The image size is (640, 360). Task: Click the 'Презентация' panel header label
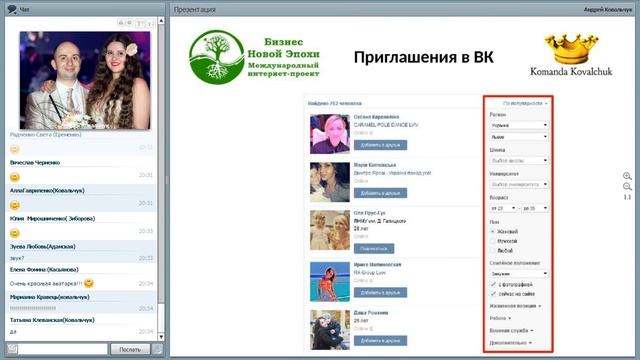(x=195, y=9)
